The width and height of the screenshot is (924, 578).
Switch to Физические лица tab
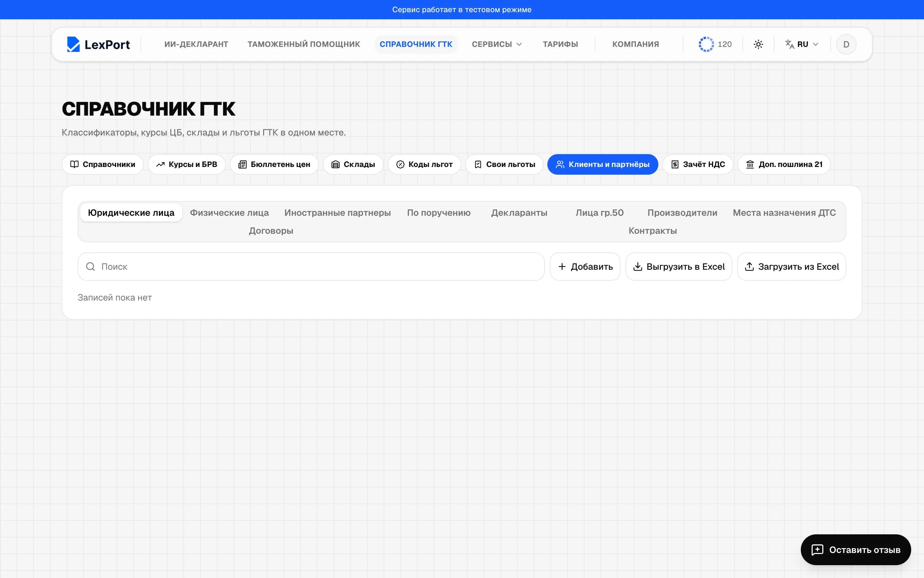229,213
